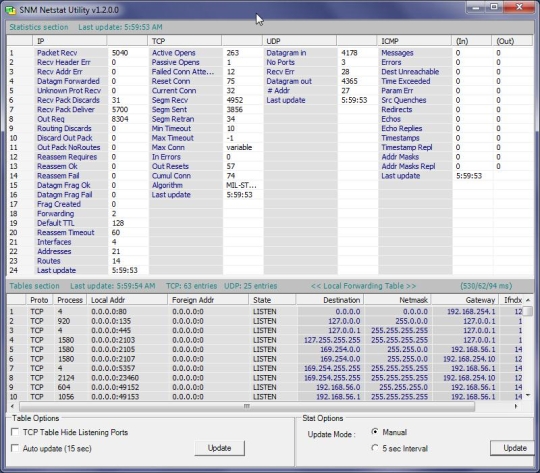Click the Reassem Timeout label
Screen dimensions: 540x473
(x=65, y=232)
